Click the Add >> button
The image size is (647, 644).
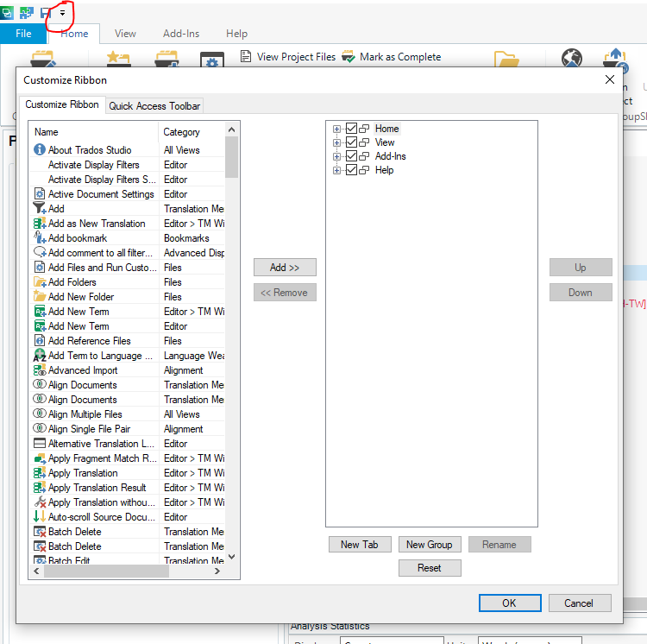pyautogui.click(x=285, y=268)
